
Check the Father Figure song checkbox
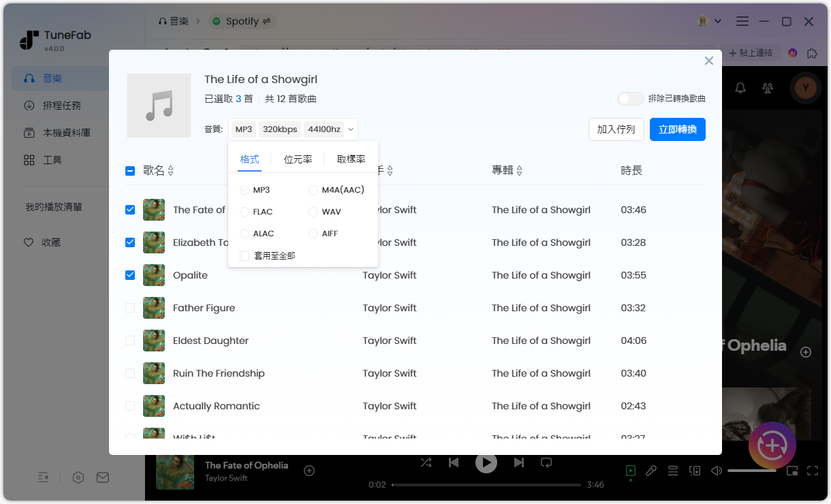[130, 308]
